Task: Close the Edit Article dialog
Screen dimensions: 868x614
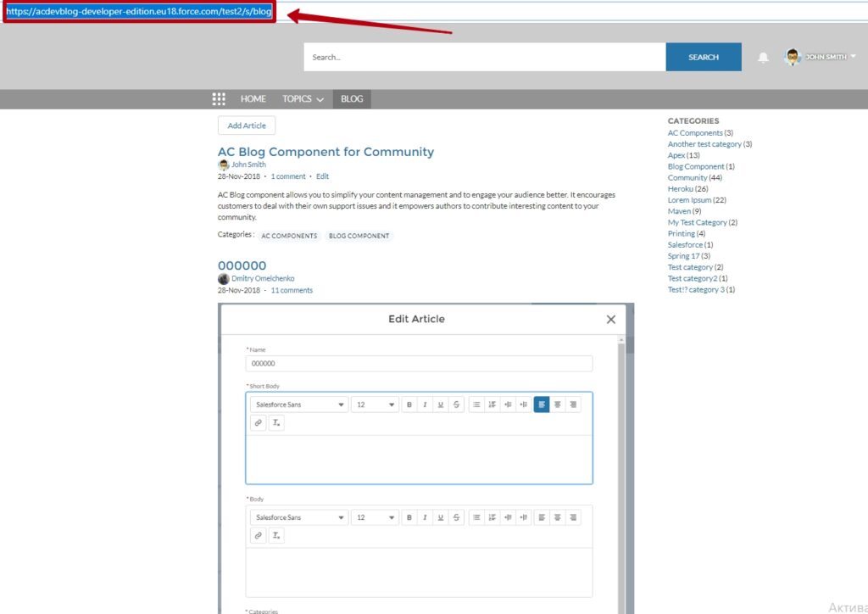Action: [610, 320]
